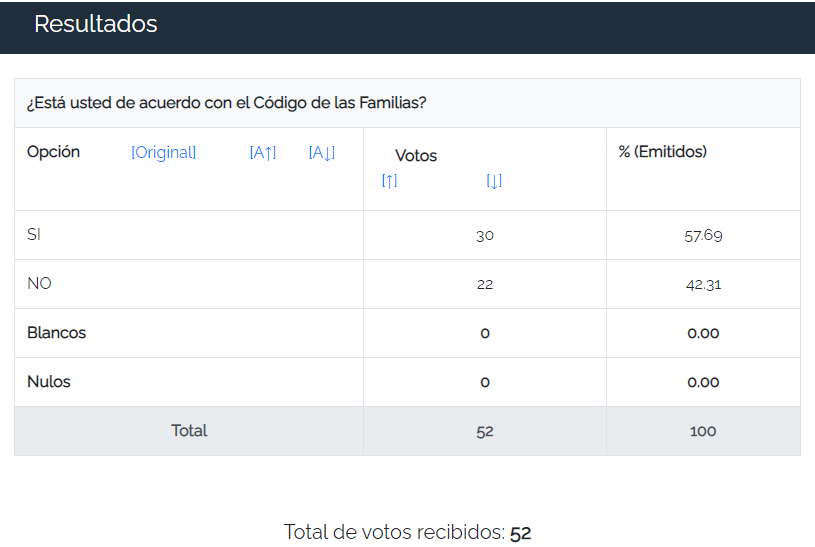The height and width of the screenshot is (547, 815).
Task: Sort votes descending using the [↓] arrow
Action: coord(494,182)
